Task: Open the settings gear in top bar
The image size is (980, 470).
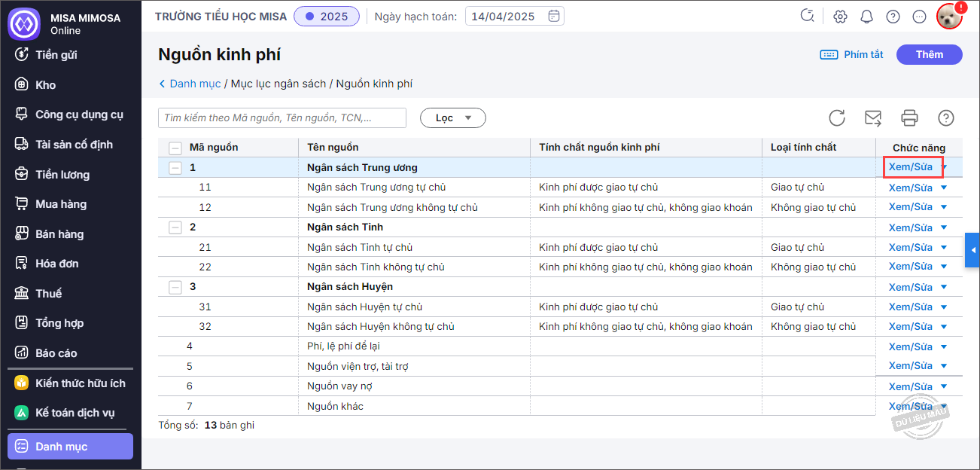Action: click(x=841, y=17)
